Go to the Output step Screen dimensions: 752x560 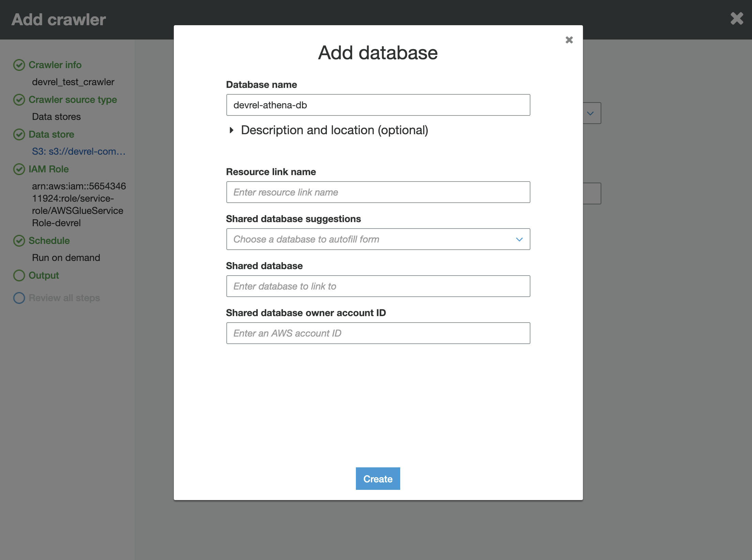pyautogui.click(x=44, y=275)
